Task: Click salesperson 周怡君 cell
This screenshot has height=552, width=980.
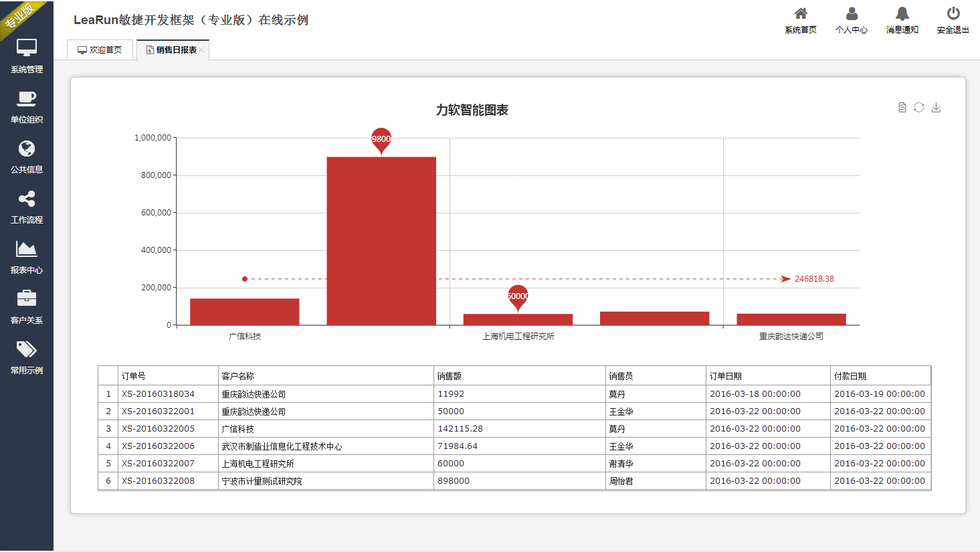Action: (x=656, y=481)
